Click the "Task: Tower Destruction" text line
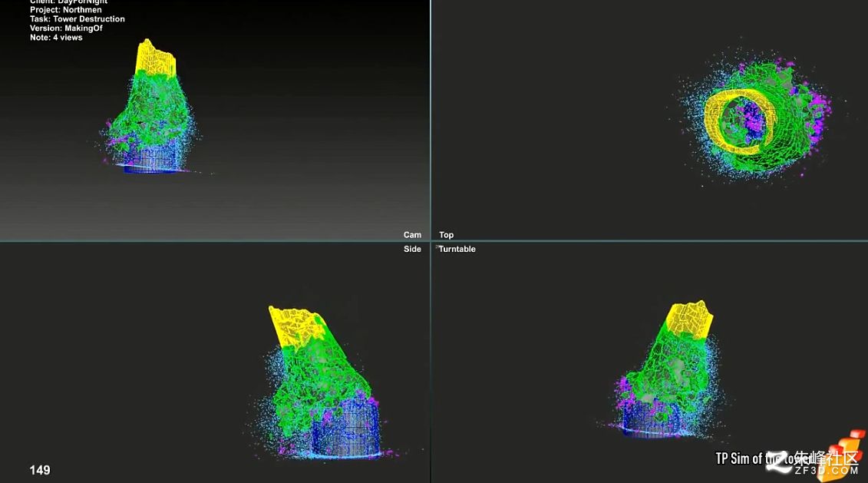Viewport: 868px width, 483px height. pos(78,19)
